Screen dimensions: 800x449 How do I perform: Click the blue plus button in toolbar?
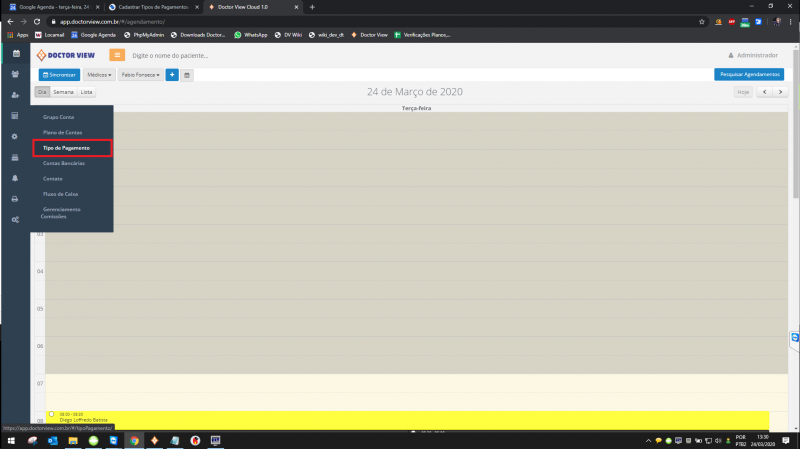point(172,74)
